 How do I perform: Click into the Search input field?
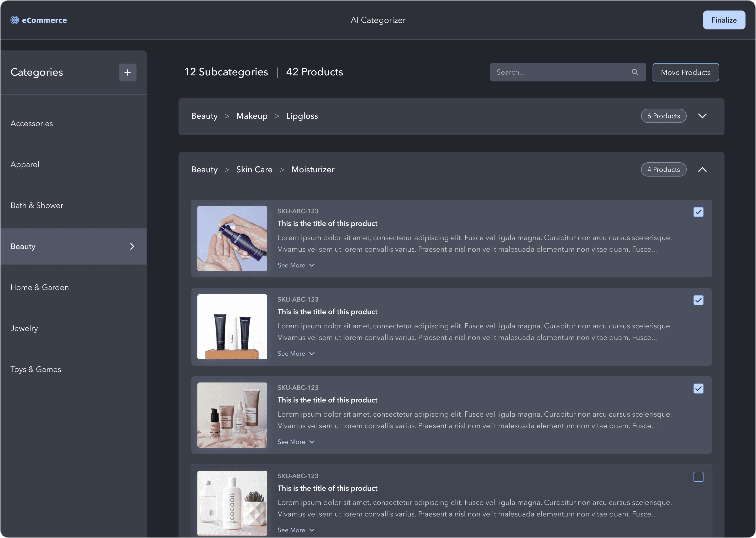(559, 72)
